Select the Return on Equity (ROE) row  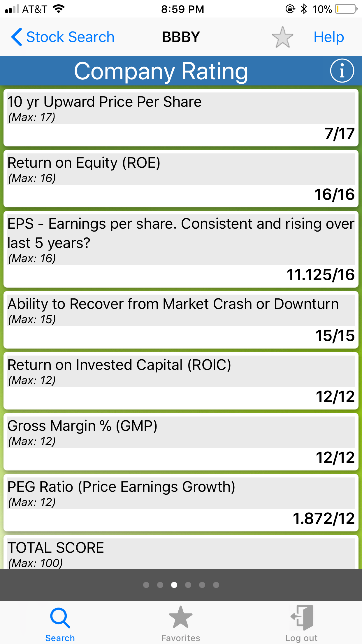tap(181, 178)
